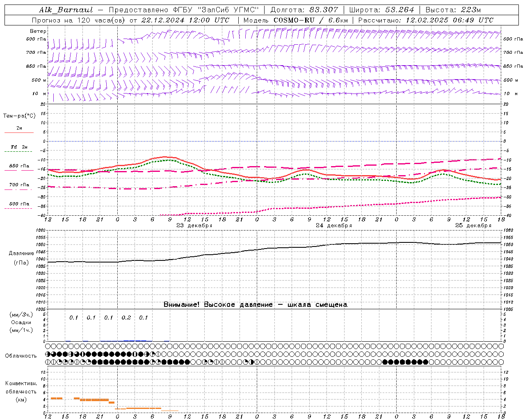Select the 'Долгота: 83.307' longitude value
Image resolution: width=525 pixels, height=420 pixels.
(304, 10)
